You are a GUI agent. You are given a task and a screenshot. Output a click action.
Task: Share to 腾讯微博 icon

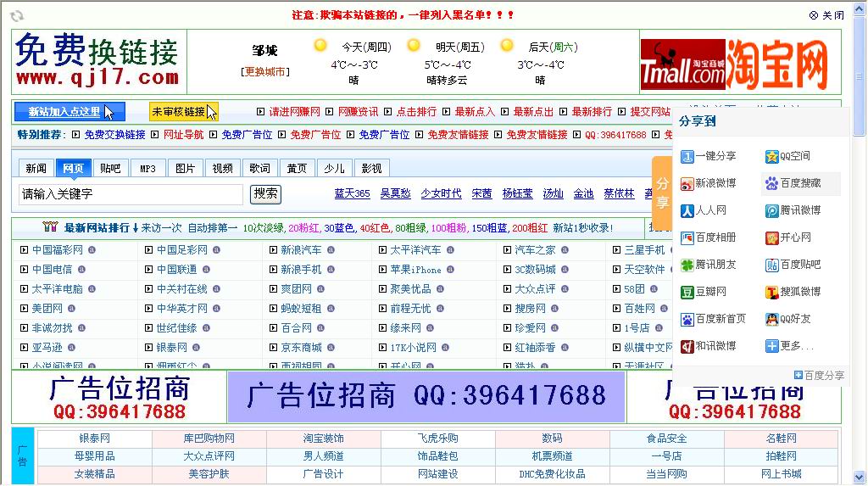[771, 211]
